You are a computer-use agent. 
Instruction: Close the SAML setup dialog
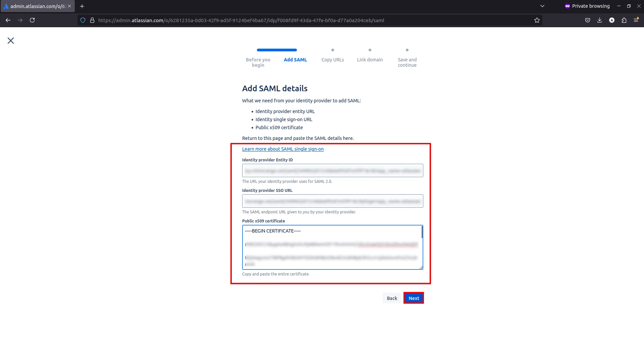(10, 40)
